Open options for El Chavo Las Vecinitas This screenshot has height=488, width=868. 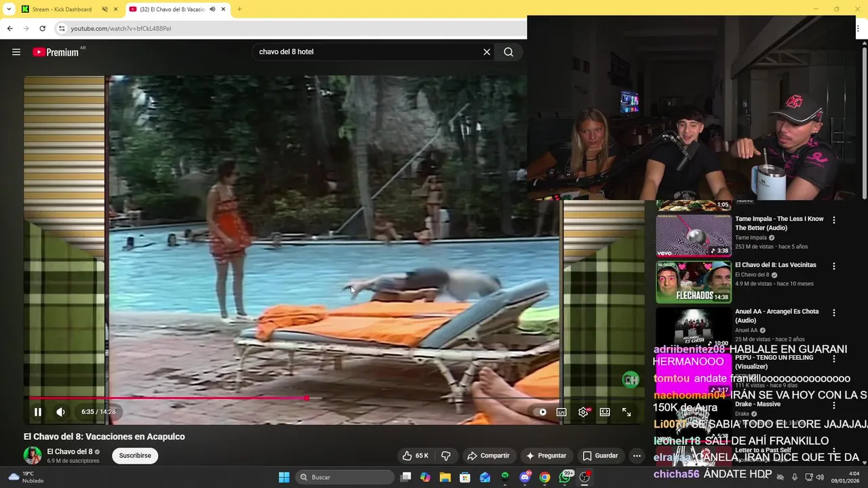[834, 266]
